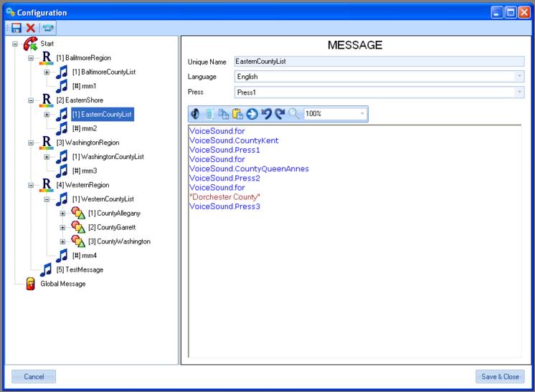The image size is (535, 392).
Task: Click the telephone icon in top toolbar
Action: coord(48,27)
